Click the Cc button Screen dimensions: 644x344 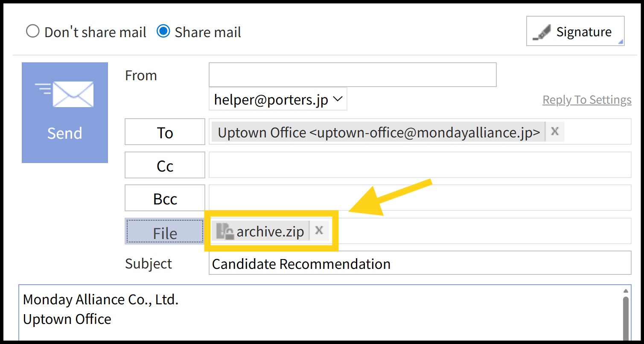click(165, 165)
